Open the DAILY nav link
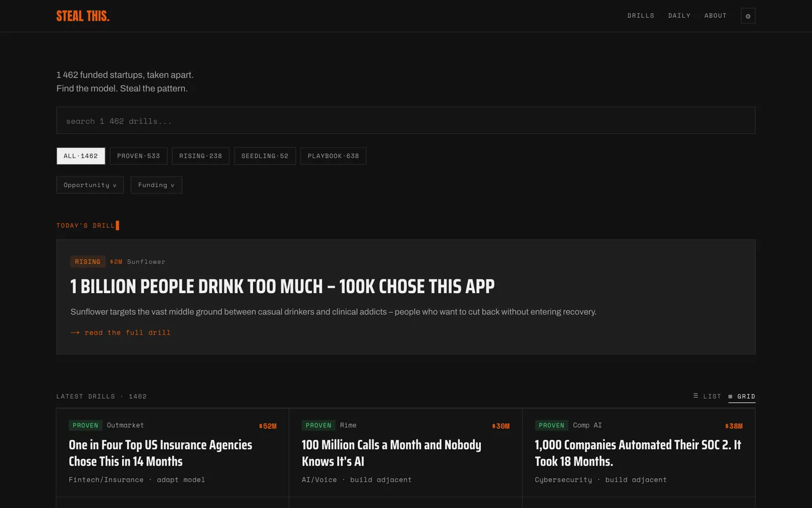Viewport: 812px width, 508px height. [679, 16]
